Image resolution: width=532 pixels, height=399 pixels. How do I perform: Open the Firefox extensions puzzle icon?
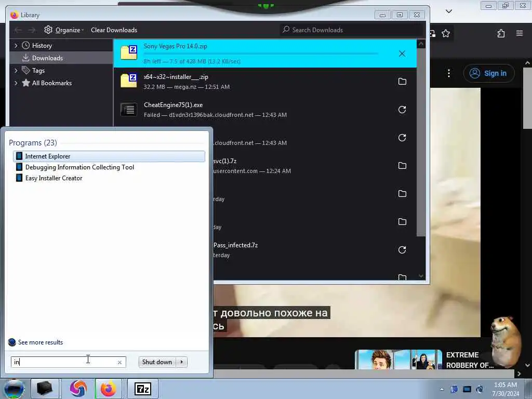[501, 33]
